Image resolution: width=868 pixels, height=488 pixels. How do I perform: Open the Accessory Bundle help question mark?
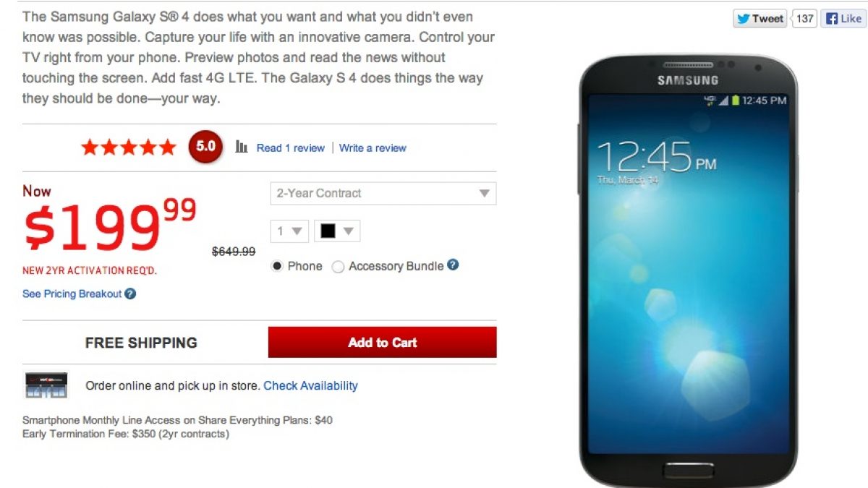coord(453,265)
